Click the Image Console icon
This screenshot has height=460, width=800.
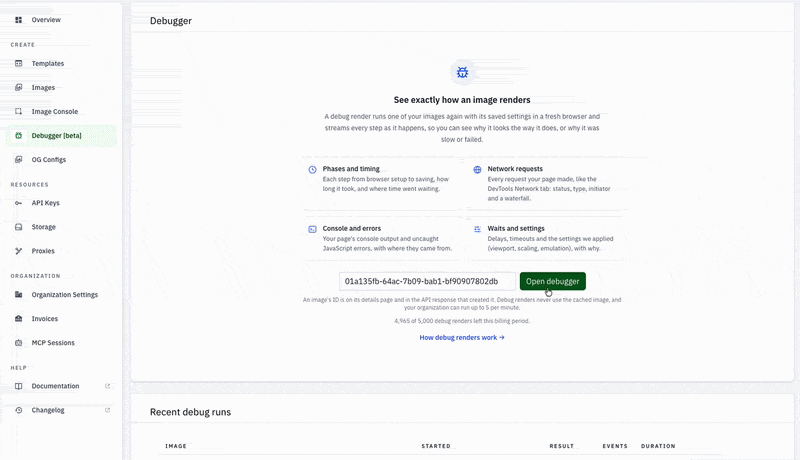pos(18,112)
